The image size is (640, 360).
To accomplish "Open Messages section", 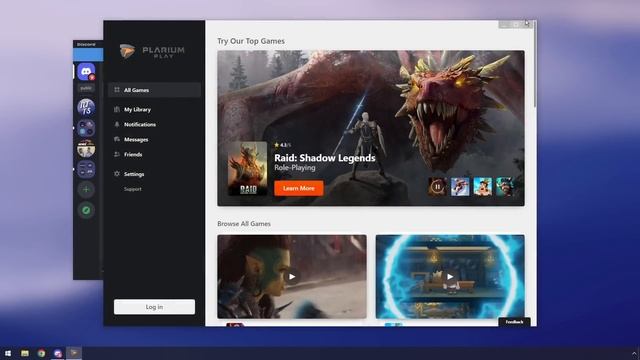I will pyautogui.click(x=136, y=140).
